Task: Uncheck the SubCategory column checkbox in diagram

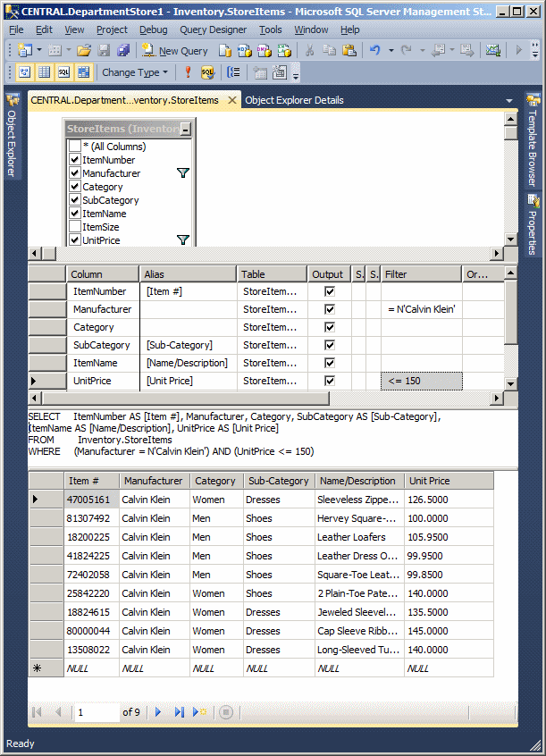Action: [x=75, y=199]
